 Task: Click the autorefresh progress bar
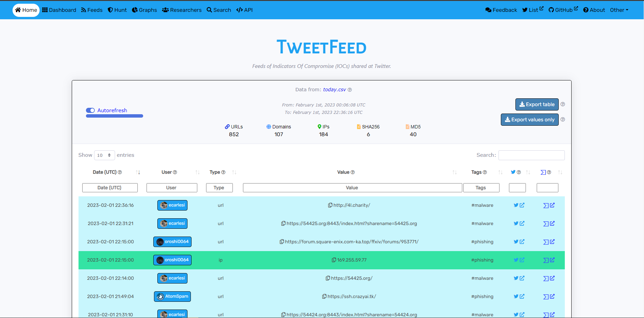click(x=114, y=116)
